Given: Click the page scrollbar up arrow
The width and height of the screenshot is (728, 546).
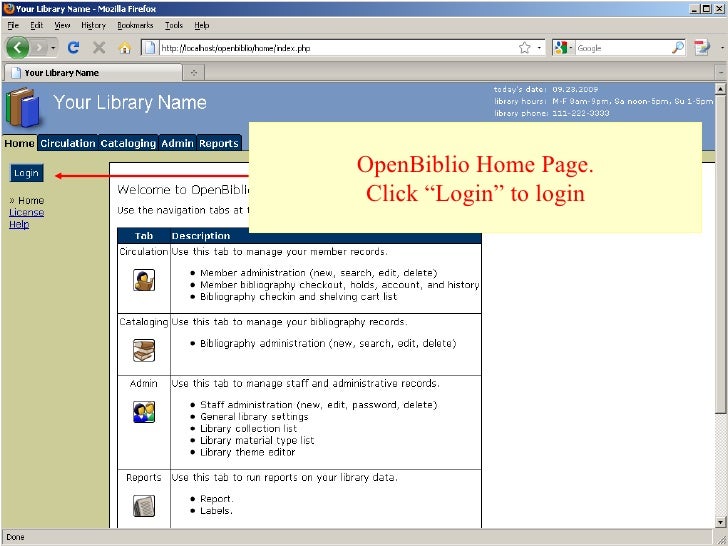Looking at the screenshot, I should click(x=721, y=89).
